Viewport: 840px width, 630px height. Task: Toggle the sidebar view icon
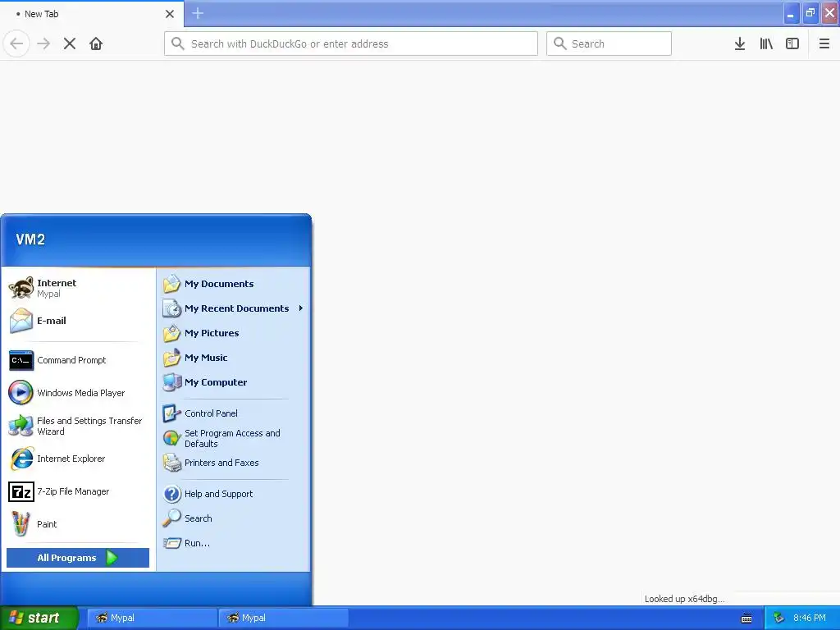tap(792, 43)
